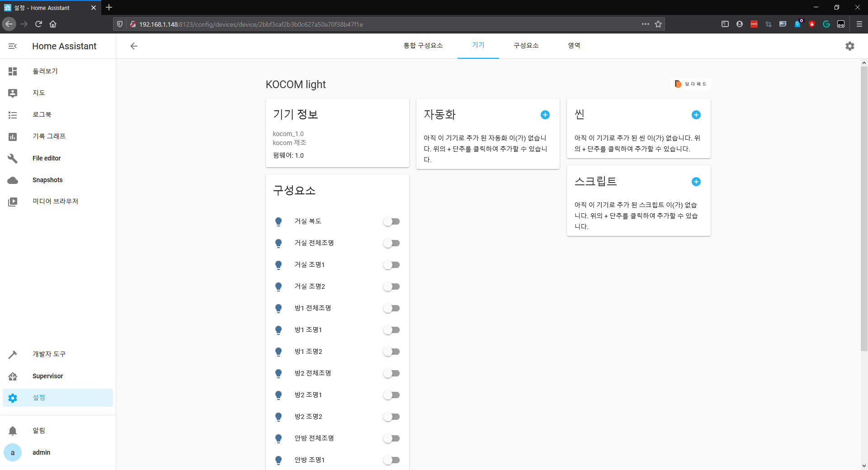868x470 pixels.
Task: Click the brand logo badge beside KOCOM light
Action: 690,84
